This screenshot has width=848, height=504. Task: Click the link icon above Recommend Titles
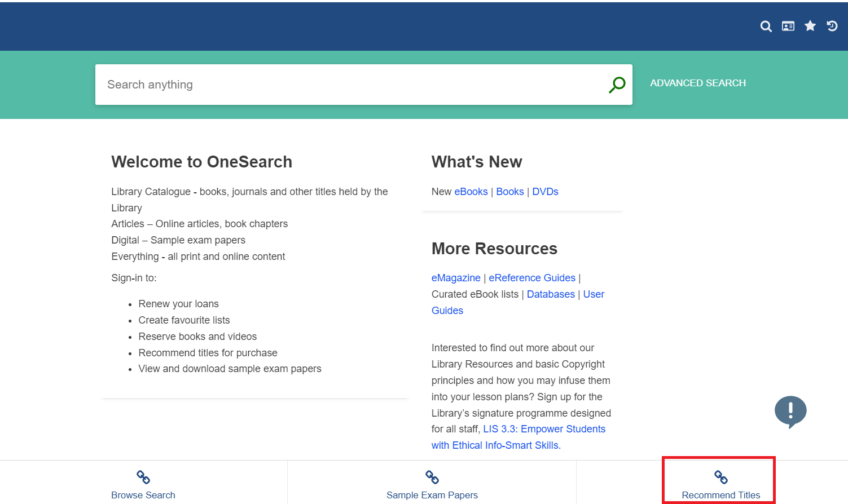click(x=720, y=476)
